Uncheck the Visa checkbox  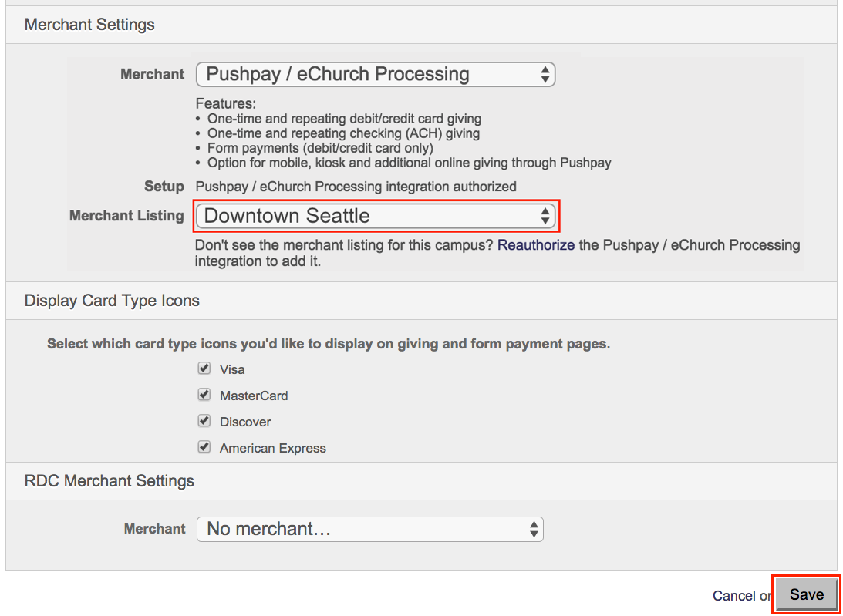coord(204,368)
